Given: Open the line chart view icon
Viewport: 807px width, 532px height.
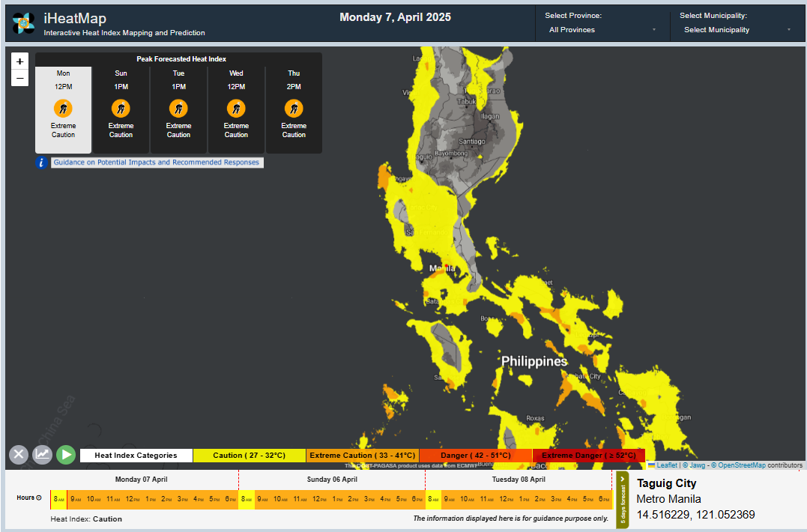Looking at the screenshot, I should 42,454.
